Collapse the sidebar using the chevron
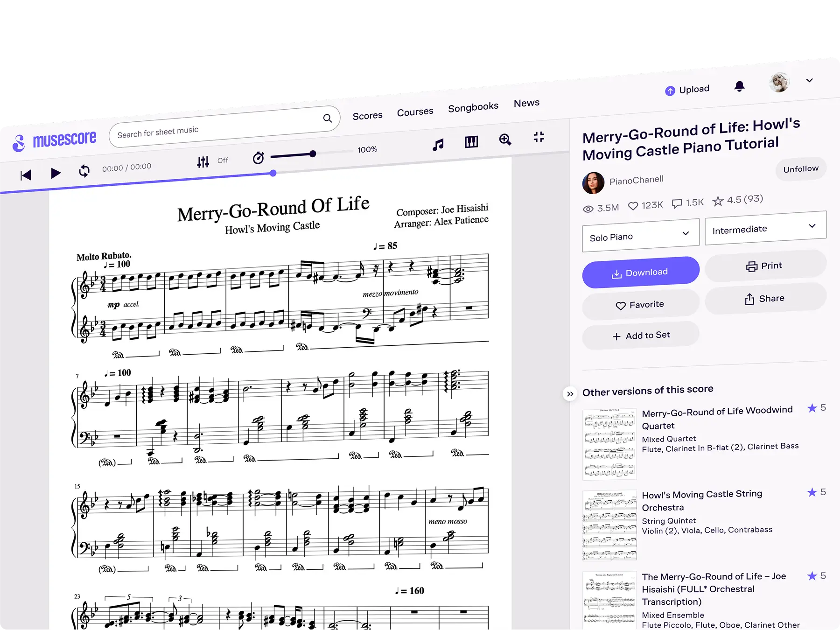Viewport: 840px width, 630px height. pyautogui.click(x=570, y=394)
